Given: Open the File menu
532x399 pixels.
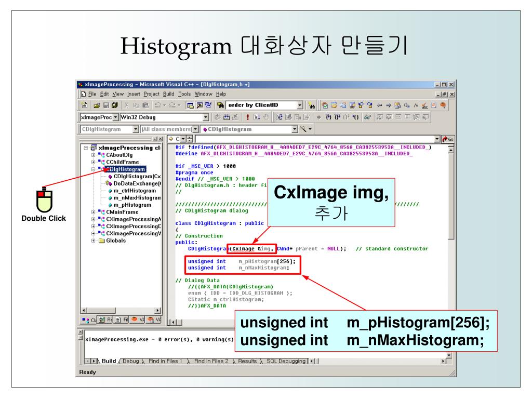Looking at the screenshot, I should pyautogui.click(x=92, y=94).
